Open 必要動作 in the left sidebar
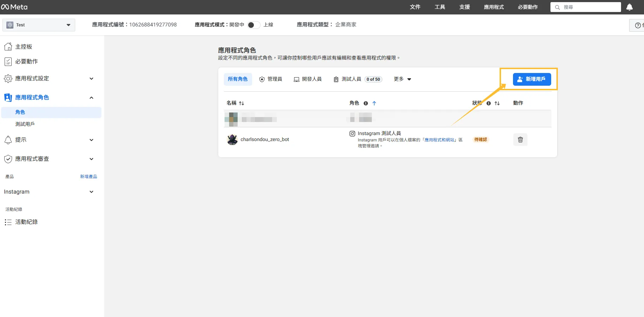Screen dimensions: 644x317 [26, 61]
